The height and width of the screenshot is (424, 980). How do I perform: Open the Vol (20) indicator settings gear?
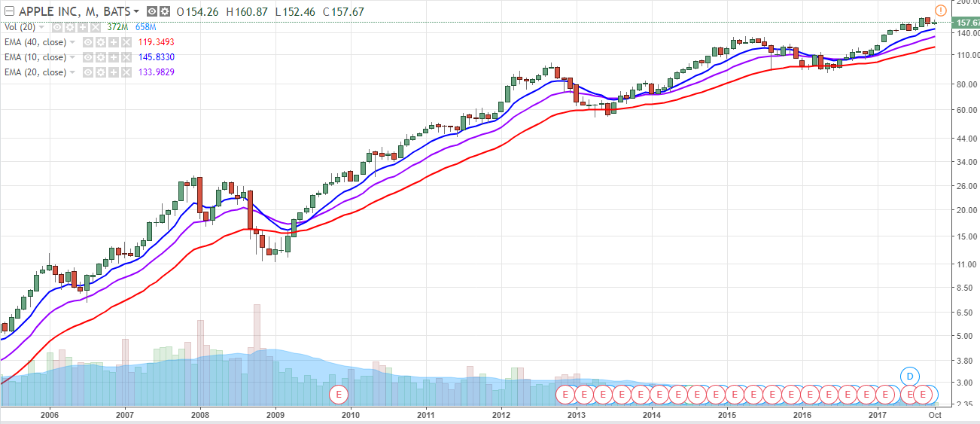(69, 28)
